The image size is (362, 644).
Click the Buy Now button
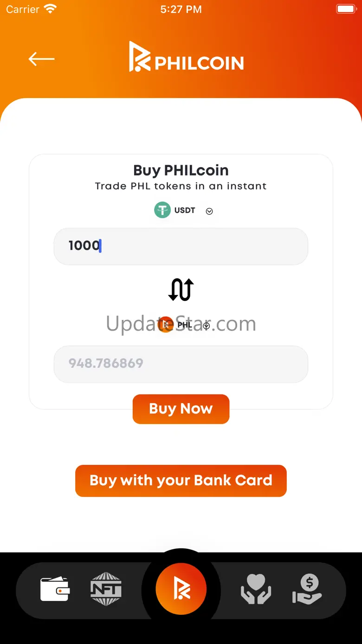tap(181, 409)
